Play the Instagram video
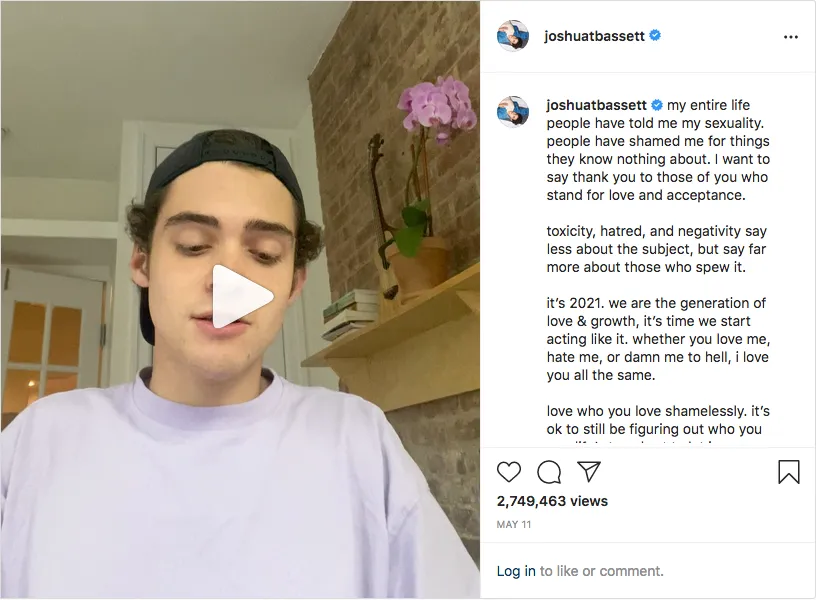 click(x=243, y=297)
